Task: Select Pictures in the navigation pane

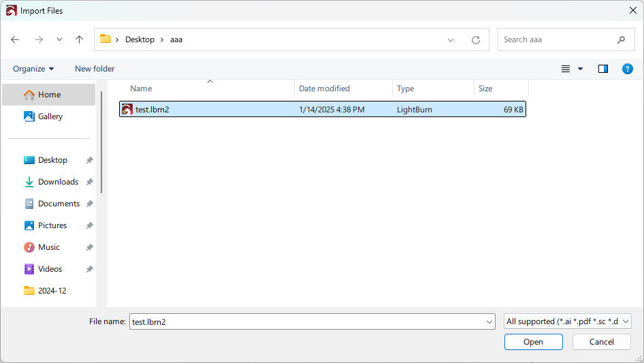Action: [52, 225]
